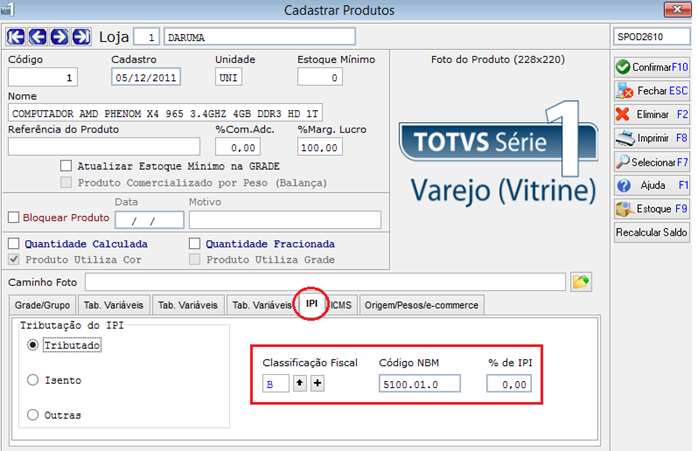This screenshot has width=698, height=451.
Task: Switch to the ICMS tab
Action: click(341, 305)
